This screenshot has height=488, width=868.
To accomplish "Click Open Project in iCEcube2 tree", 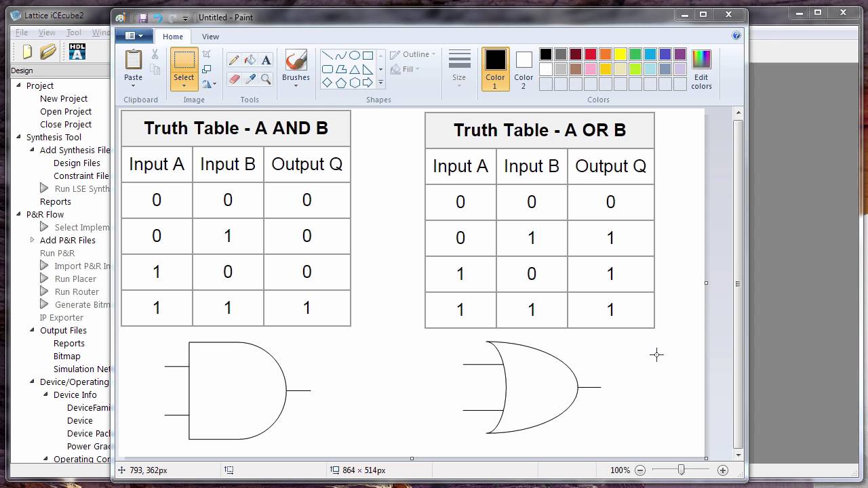I will [66, 111].
